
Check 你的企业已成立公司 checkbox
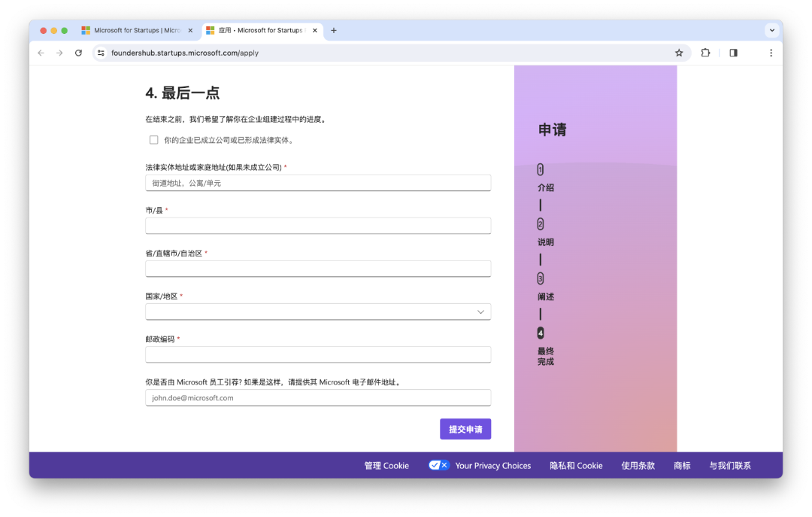(x=154, y=140)
